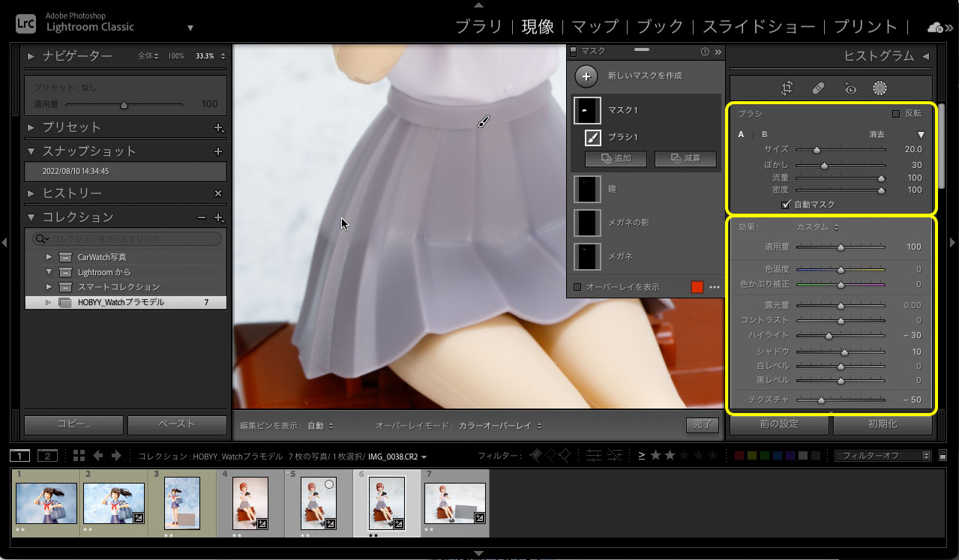This screenshot has width=959, height=560.
Task: Select brush A
Action: [x=742, y=135]
